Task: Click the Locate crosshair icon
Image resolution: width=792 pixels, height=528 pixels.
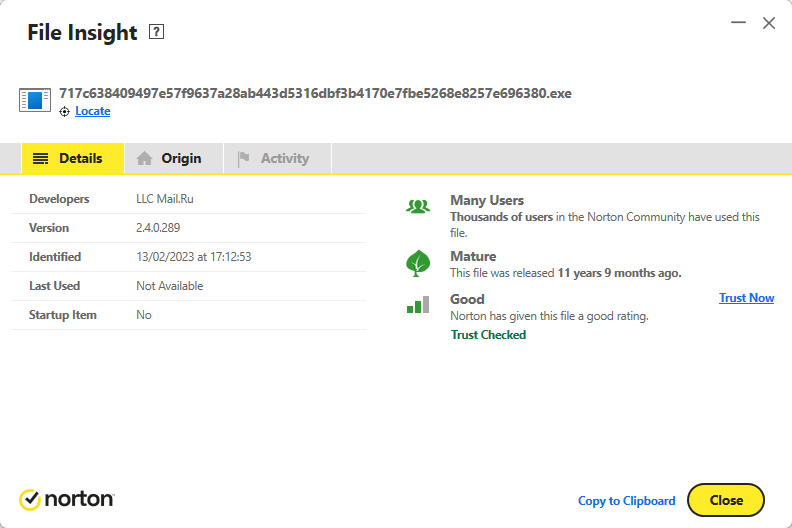Action: click(x=64, y=112)
